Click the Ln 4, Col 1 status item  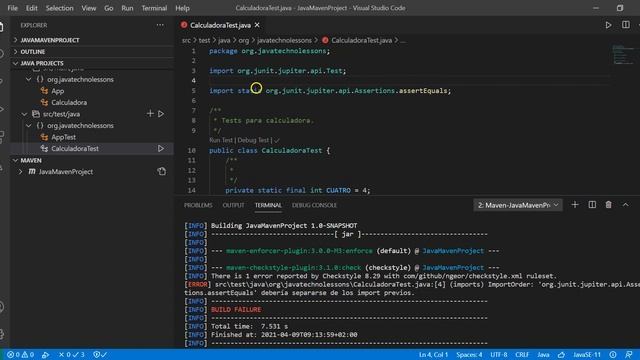click(433, 354)
